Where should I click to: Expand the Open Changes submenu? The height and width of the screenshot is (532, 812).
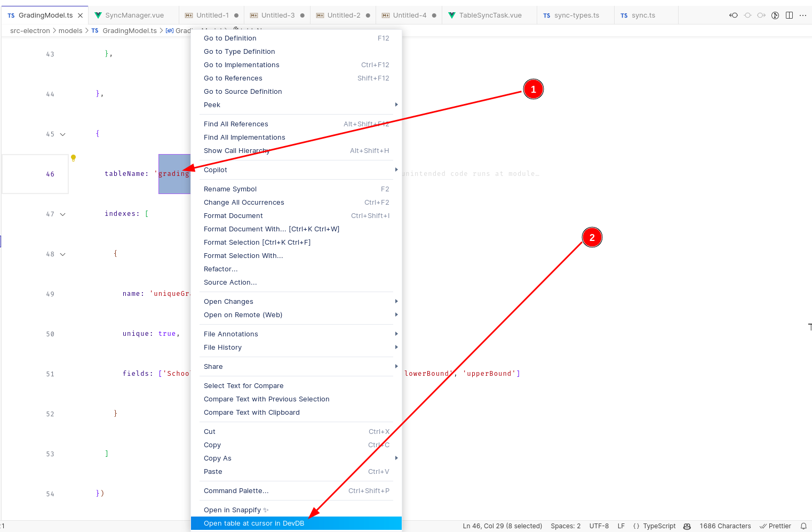click(297, 302)
